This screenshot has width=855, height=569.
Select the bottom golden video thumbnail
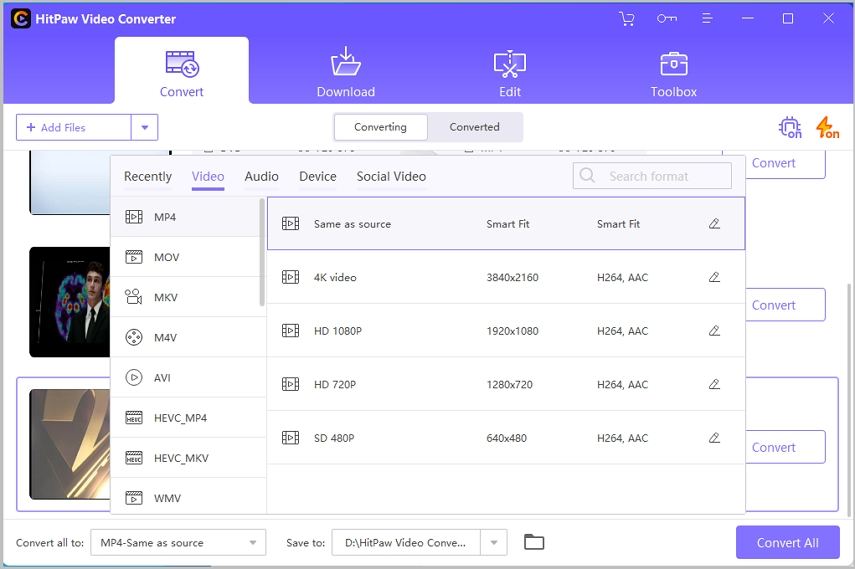click(70, 444)
